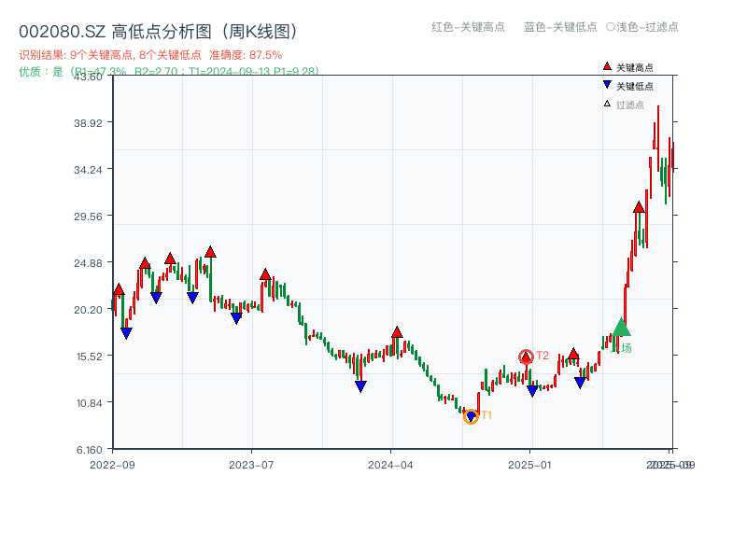Image resolution: width=747 pixels, height=560 pixels.
Task: Click the x-axis date 2024-04
Action: [x=390, y=465]
